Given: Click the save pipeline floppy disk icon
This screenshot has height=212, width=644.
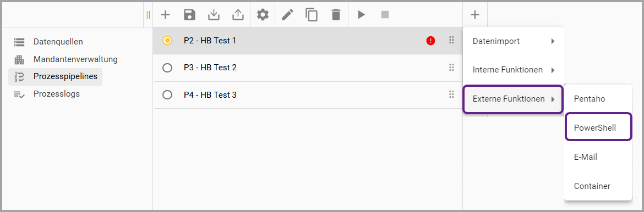Looking at the screenshot, I should click(x=189, y=15).
